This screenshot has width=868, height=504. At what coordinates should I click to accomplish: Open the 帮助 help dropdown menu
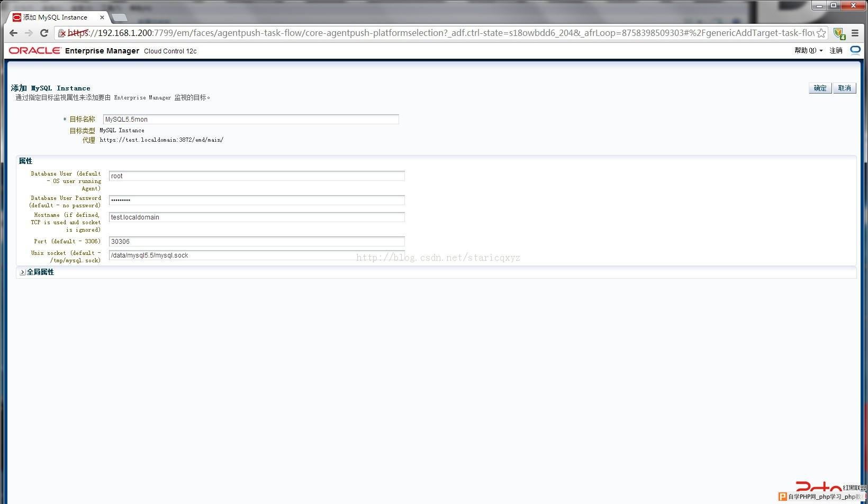[x=808, y=51]
